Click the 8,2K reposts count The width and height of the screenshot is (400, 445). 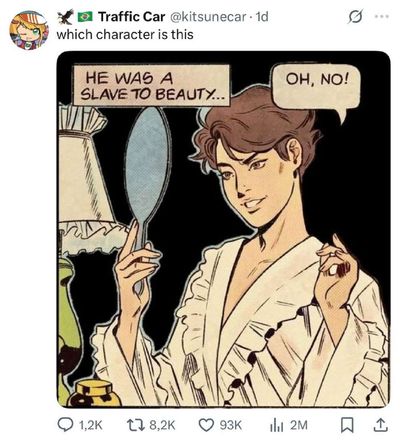pos(162,425)
